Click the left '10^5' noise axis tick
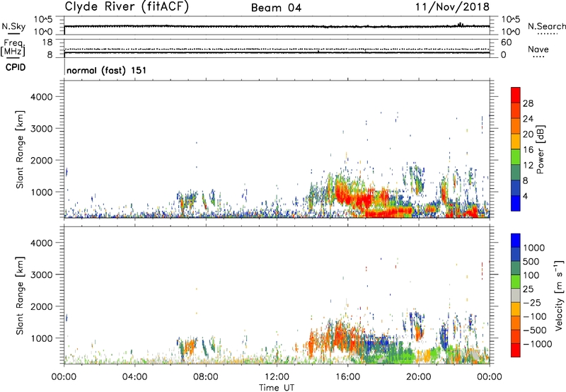Screen dimensions: 566x392 click(43, 20)
